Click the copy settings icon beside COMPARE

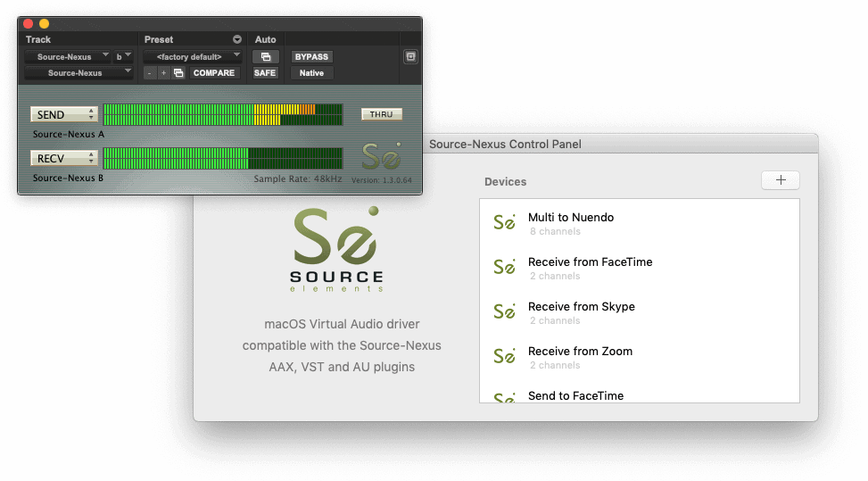pos(178,73)
